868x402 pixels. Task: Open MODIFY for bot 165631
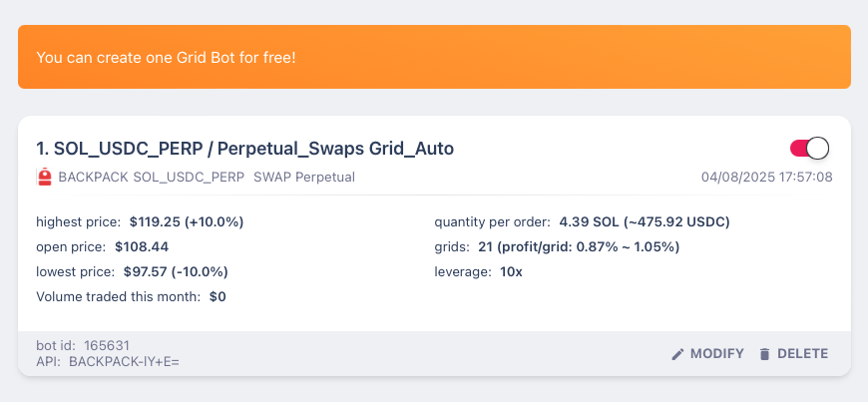pos(707,354)
